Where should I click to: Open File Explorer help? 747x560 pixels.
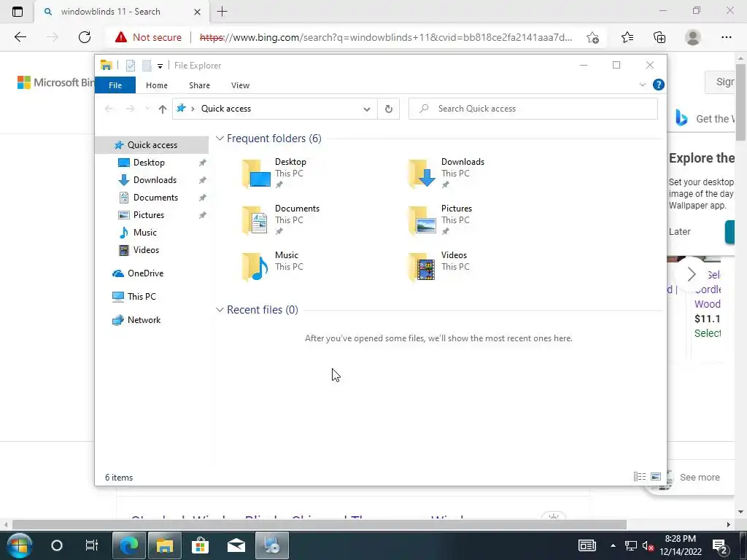click(659, 85)
